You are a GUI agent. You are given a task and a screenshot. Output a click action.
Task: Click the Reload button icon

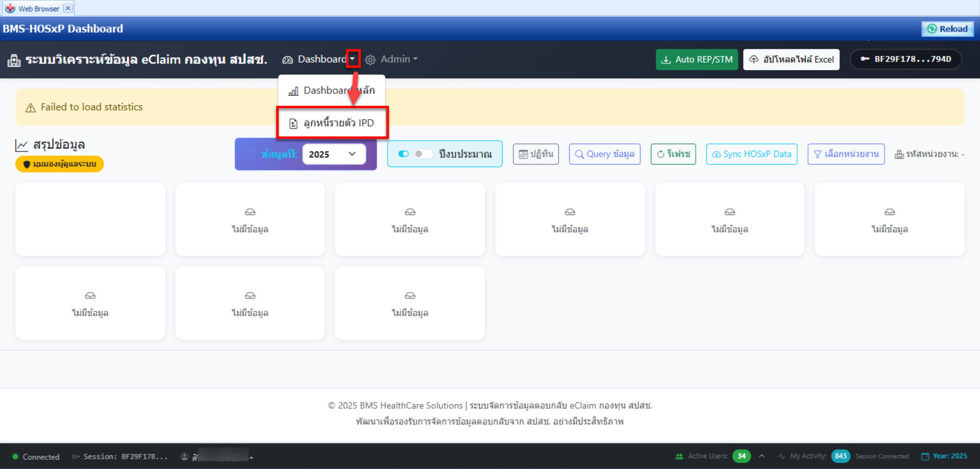pyautogui.click(x=932, y=29)
